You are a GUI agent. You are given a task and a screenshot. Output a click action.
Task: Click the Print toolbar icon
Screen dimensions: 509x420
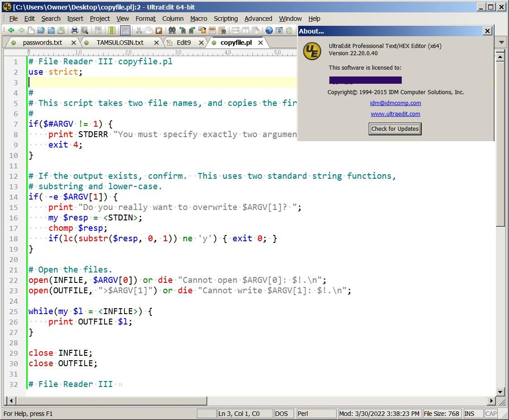coord(75,30)
